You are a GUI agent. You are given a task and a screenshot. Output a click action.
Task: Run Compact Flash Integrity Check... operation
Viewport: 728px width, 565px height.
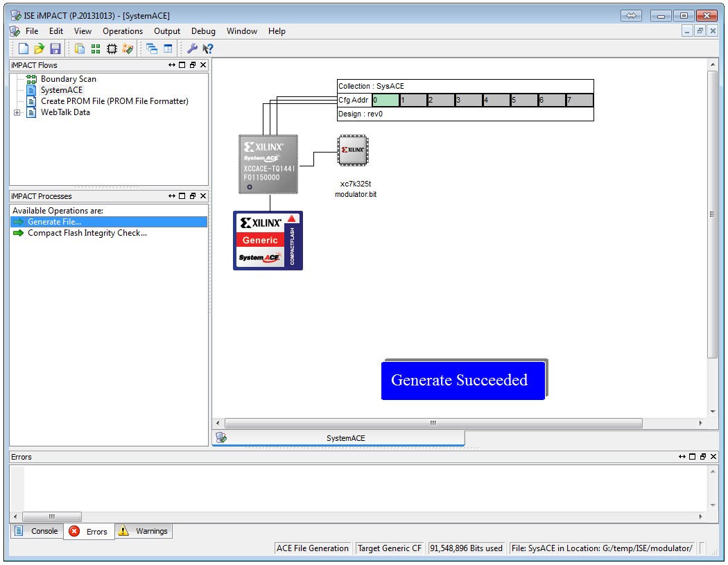[87, 233]
